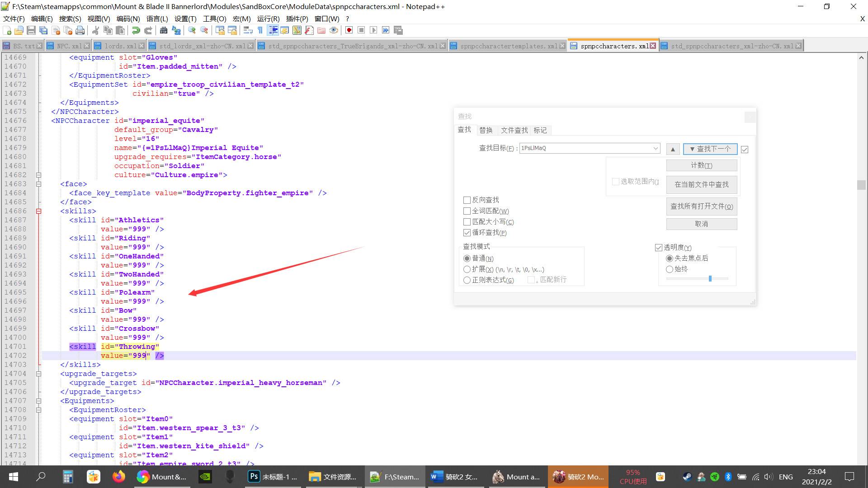The width and height of the screenshot is (868, 488).
Task: Click the Zoom In toolbar icon
Action: coord(192,30)
